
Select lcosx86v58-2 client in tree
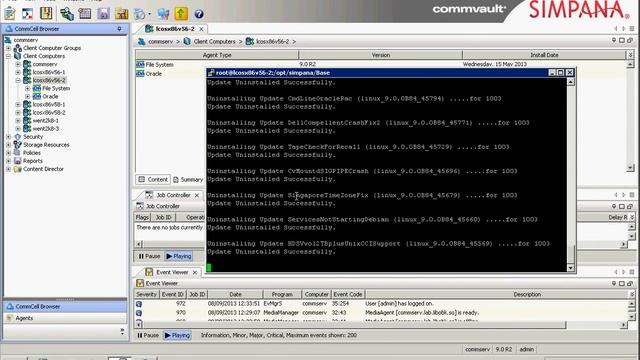pos(49,113)
